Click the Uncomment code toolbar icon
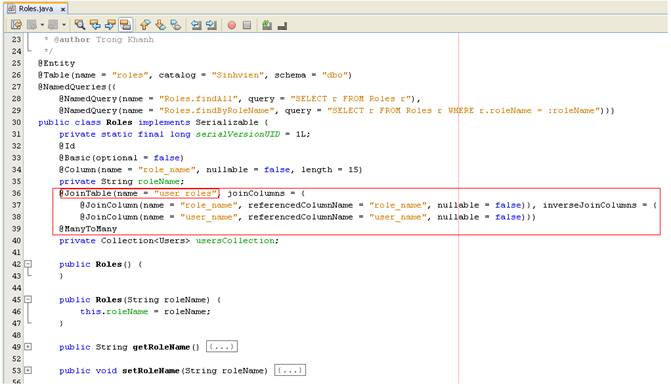 [282, 26]
